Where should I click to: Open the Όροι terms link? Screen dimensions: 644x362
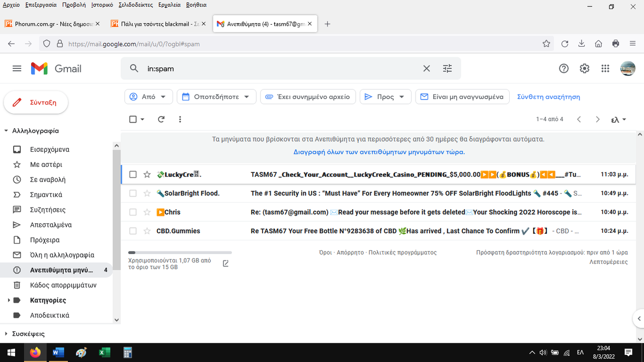click(x=325, y=252)
